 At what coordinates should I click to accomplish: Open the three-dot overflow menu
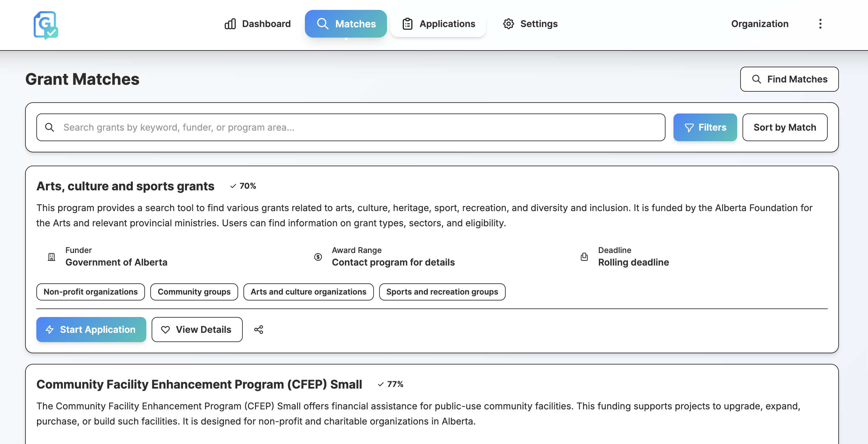coord(820,24)
